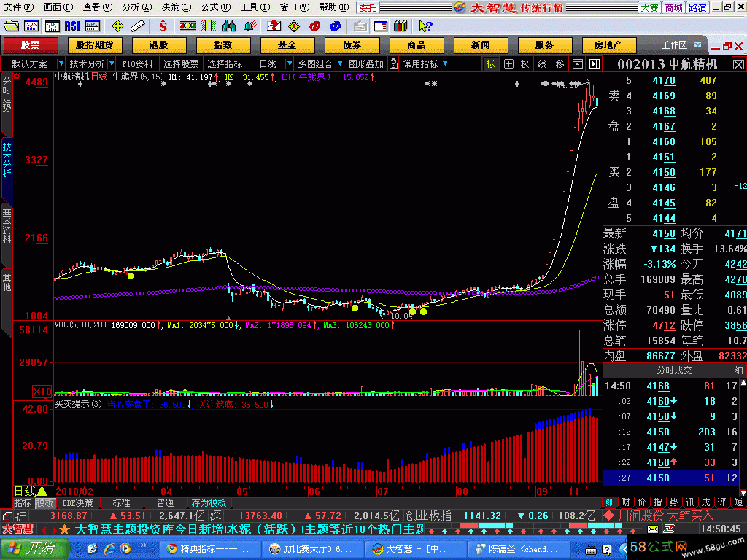Viewport: 747px width, 560px height.
Task: Click the padlock icon beside 图形叠加
Action: tap(393, 64)
